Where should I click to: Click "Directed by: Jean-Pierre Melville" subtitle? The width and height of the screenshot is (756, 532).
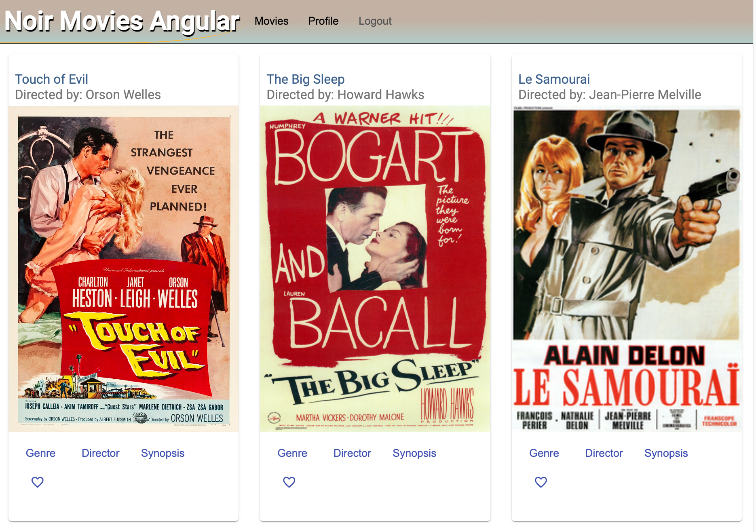[610, 95]
